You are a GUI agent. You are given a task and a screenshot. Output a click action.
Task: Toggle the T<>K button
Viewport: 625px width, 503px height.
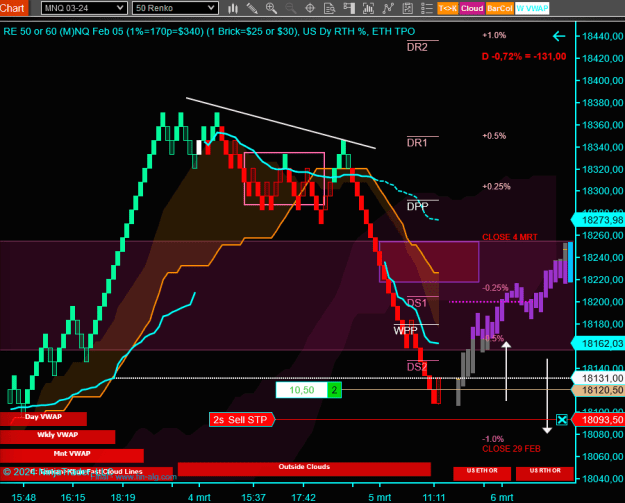(x=448, y=8)
